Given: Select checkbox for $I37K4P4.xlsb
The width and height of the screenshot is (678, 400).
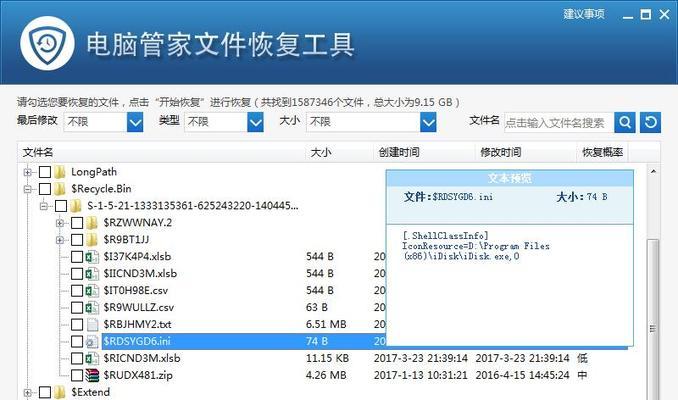Looking at the screenshot, I should (77, 257).
